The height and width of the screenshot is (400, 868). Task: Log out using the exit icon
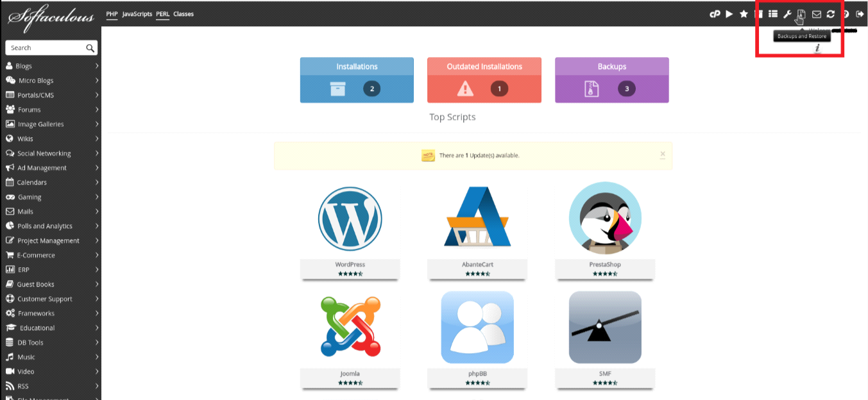tap(859, 13)
